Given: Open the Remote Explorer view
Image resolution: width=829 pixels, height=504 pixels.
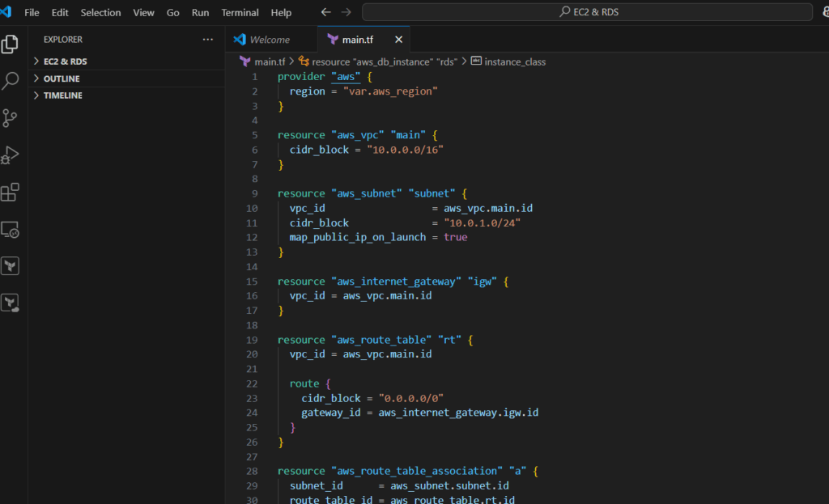Looking at the screenshot, I should tap(11, 229).
